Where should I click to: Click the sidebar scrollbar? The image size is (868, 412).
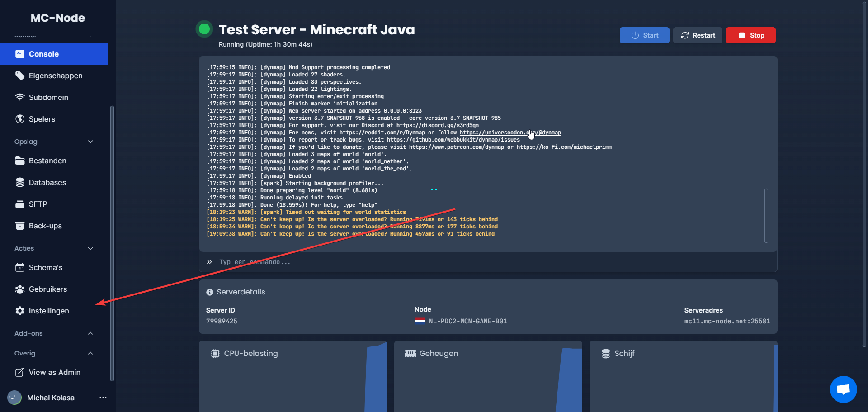coord(112,243)
